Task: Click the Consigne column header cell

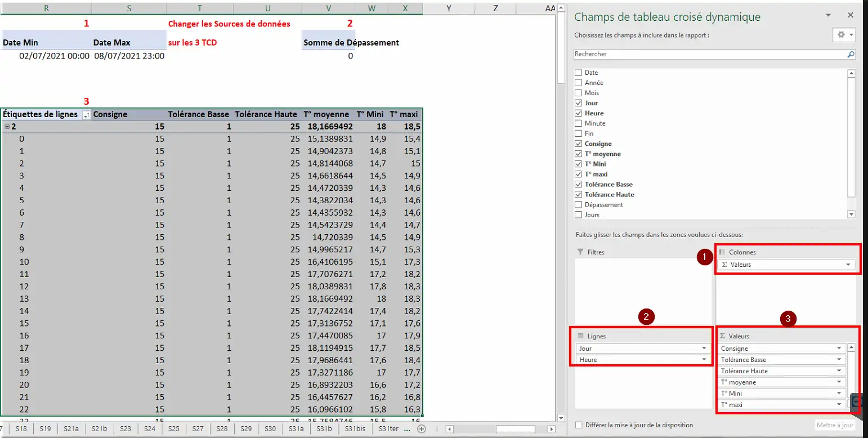Action: click(x=129, y=114)
